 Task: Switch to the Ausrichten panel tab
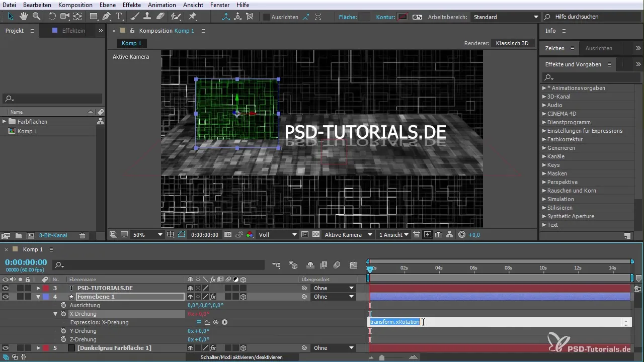(x=599, y=48)
